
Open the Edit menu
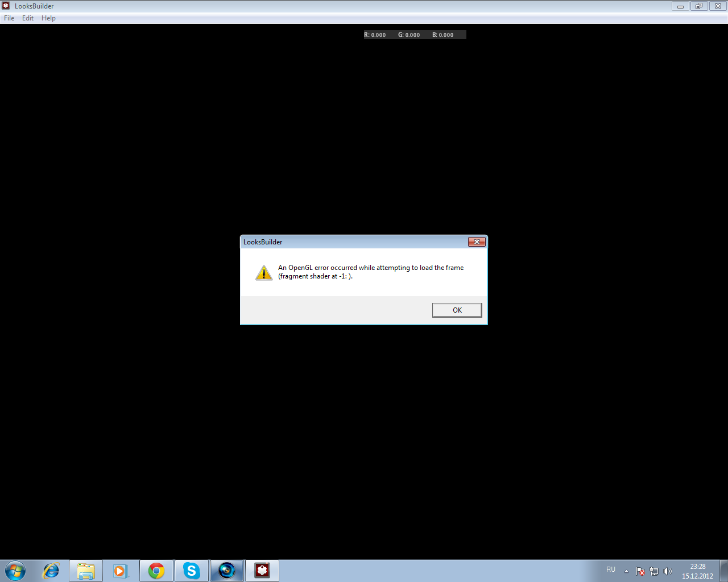point(28,18)
